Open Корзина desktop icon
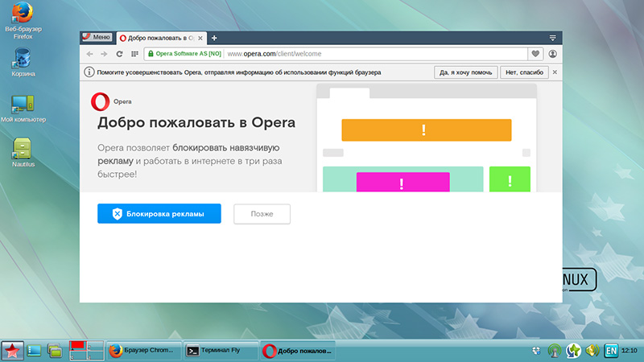The image size is (644, 362). [23, 62]
